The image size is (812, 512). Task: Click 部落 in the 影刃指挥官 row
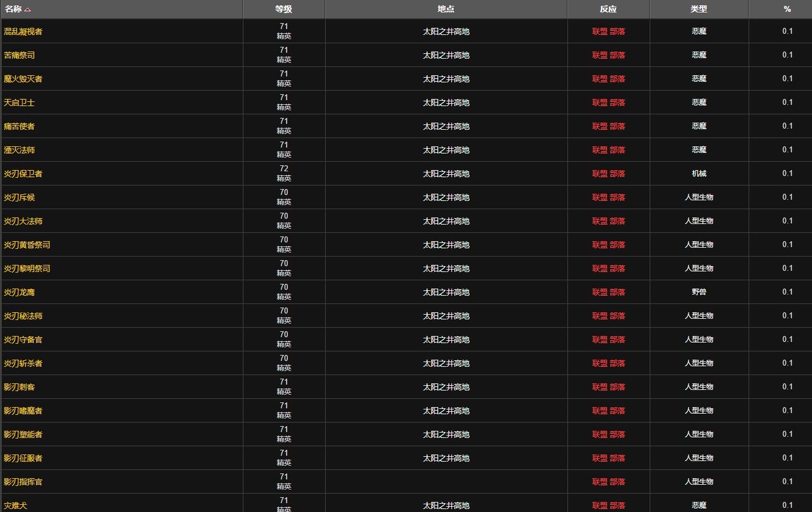[618, 482]
